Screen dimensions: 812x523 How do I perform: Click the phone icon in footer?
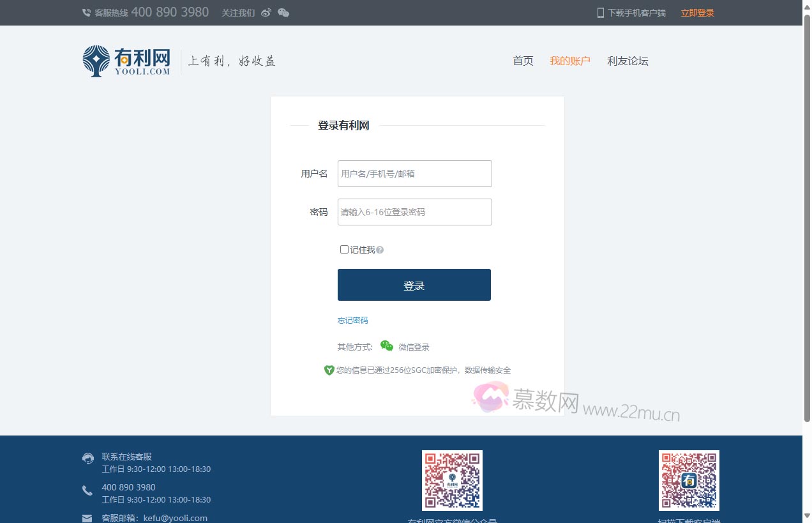coord(87,490)
